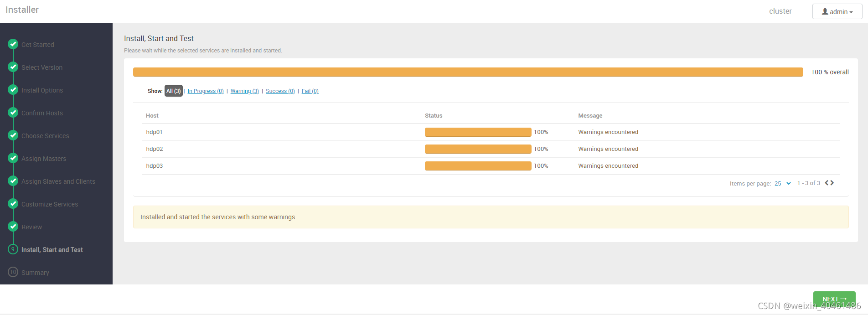The image size is (868, 315).
Task: Select the Select Version step label
Action: click(42, 67)
